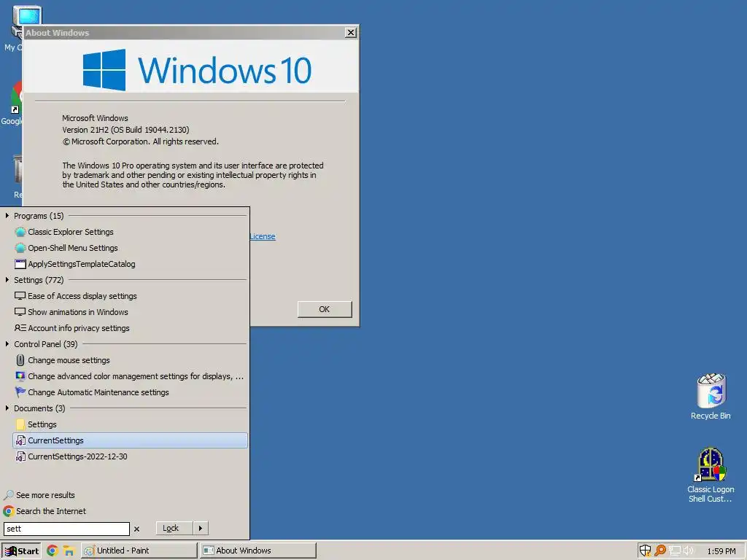This screenshot has width=747, height=560.
Task: Open CurrentSettings-2022-12-30 file
Action: tap(130, 456)
